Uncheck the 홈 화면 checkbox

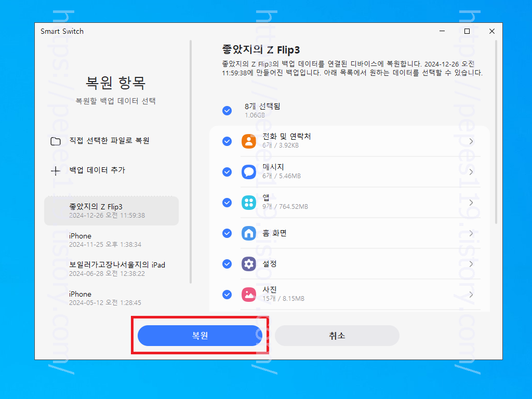click(x=227, y=233)
